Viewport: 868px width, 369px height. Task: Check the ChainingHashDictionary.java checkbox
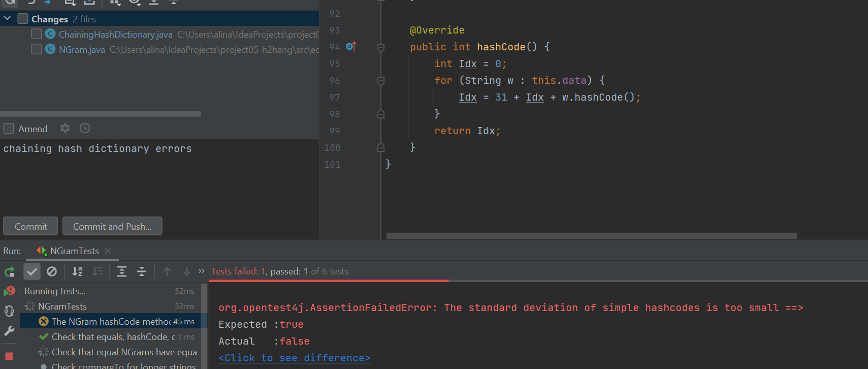[37, 34]
